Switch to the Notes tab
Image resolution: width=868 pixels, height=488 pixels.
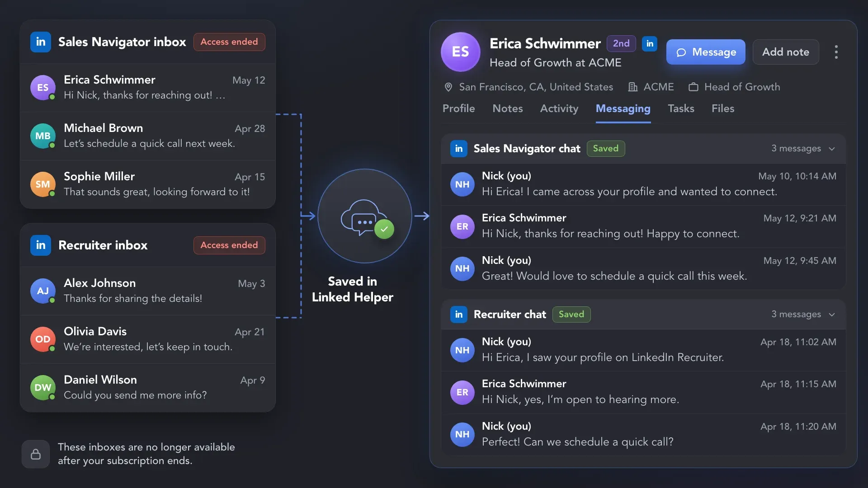pos(508,108)
